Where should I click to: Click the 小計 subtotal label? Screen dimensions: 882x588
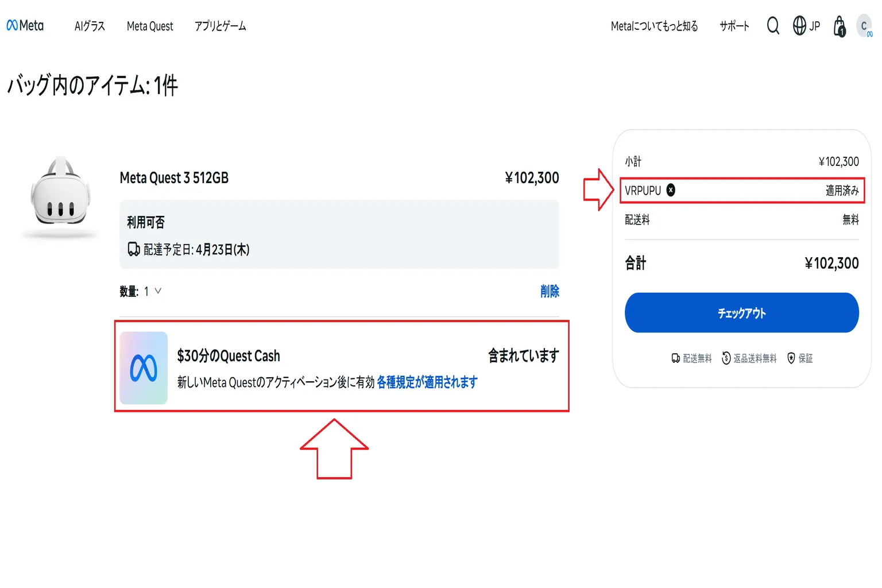point(633,161)
